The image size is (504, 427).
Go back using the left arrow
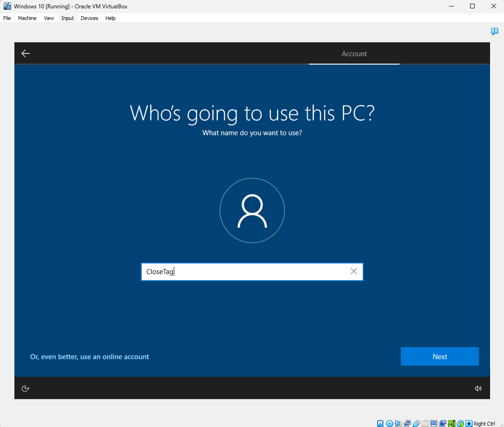(x=26, y=53)
